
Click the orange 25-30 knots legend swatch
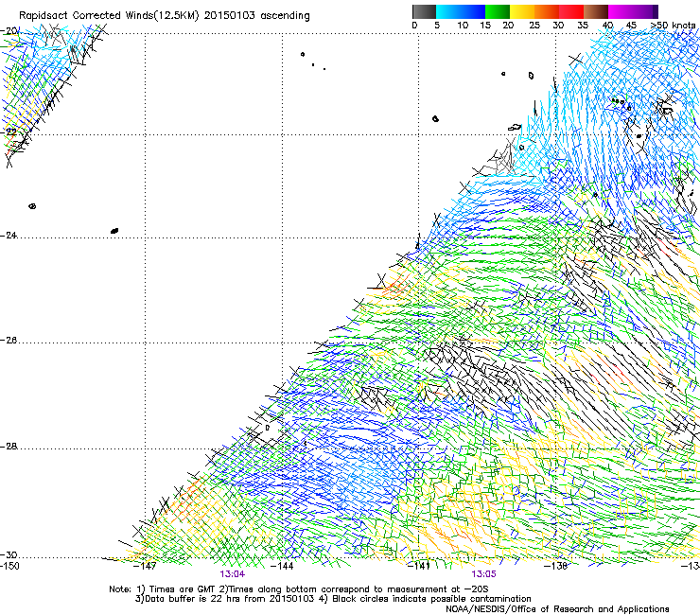coord(547,11)
